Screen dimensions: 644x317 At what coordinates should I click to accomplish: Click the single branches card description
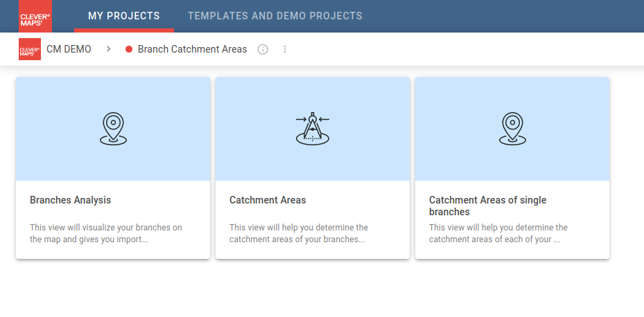[498, 233]
